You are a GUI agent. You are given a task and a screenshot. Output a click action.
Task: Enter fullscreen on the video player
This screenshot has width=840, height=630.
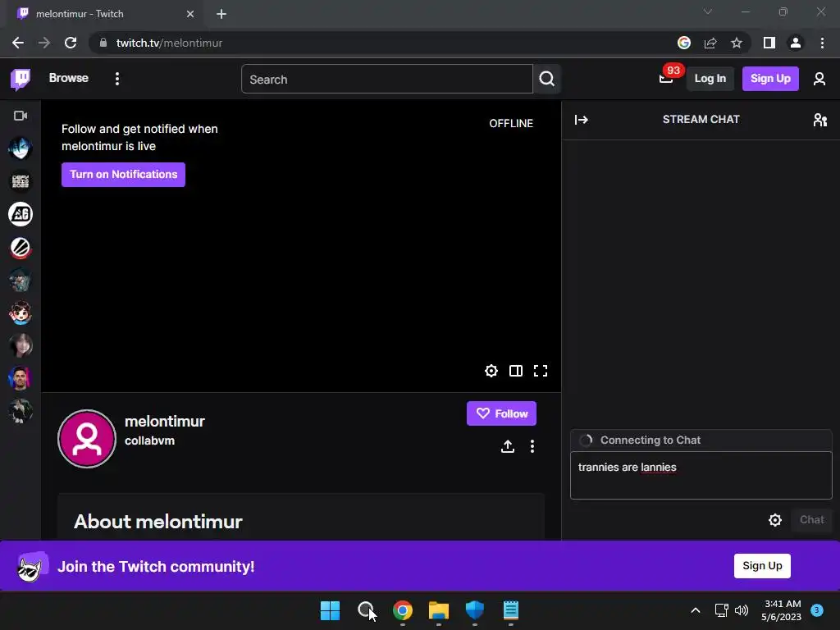click(x=540, y=371)
